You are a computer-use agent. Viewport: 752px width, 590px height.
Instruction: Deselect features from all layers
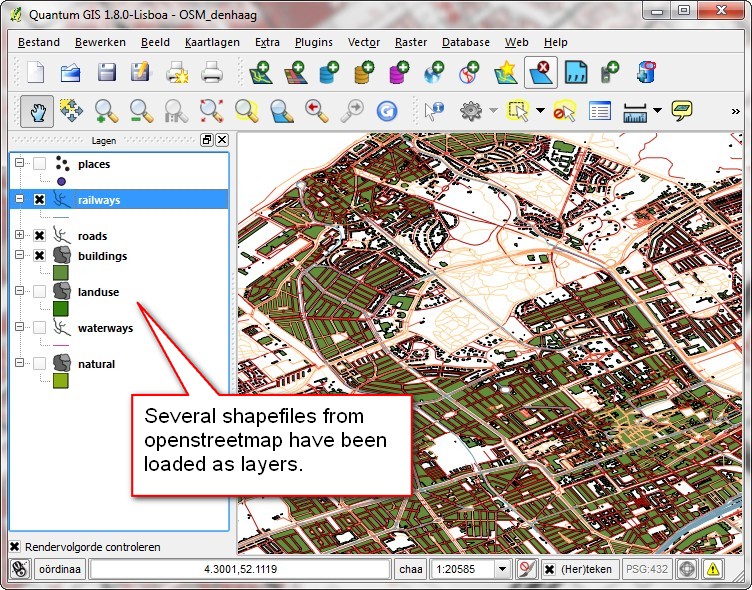(x=564, y=111)
